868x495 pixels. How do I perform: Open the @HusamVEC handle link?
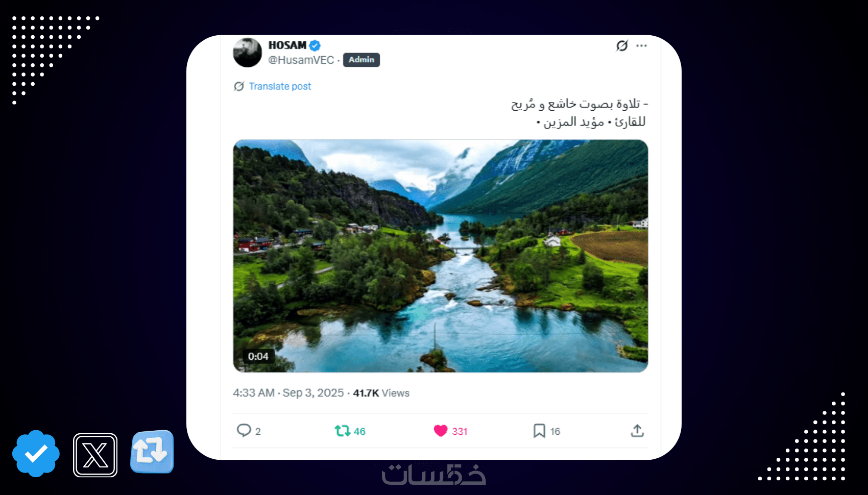click(301, 60)
